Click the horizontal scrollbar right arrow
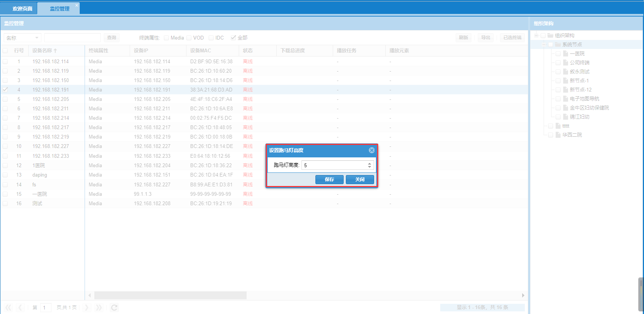This screenshot has width=644, height=314. 523,295
